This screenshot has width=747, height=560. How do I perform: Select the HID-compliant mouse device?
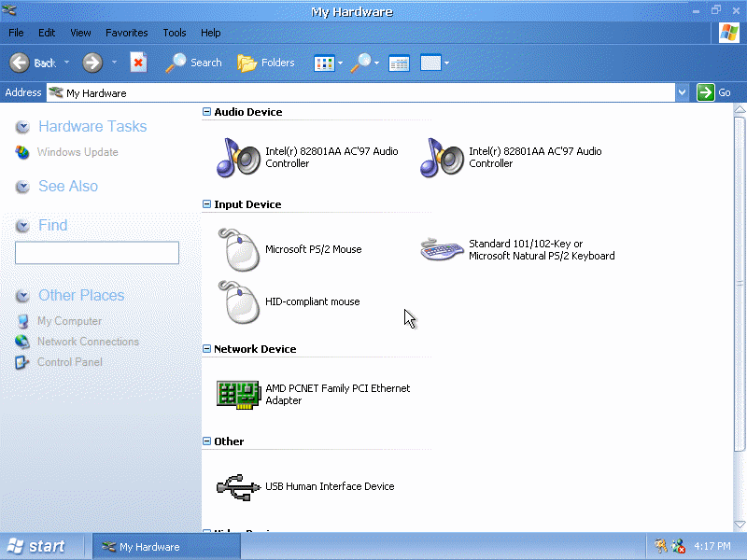(x=289, y=301)
